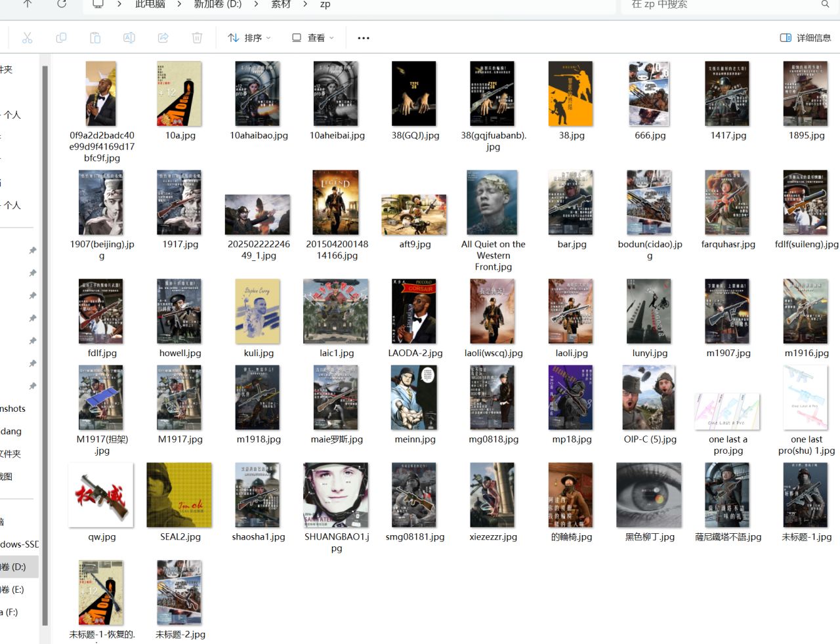Select file one last a pro.jpg

click(x=728, y=424)
